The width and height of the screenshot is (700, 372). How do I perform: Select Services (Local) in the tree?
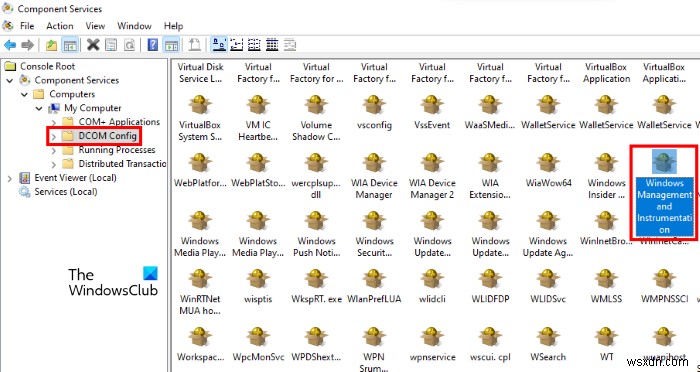click(x=66, y=192)
